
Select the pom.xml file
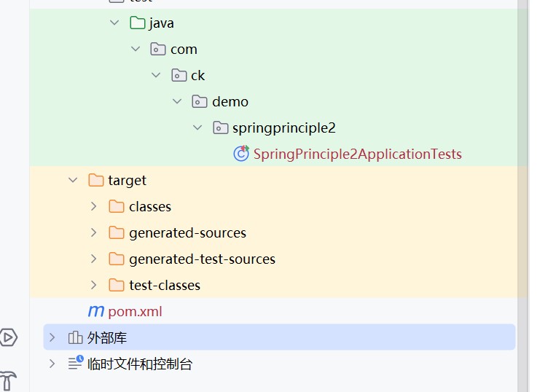[135, 311]
